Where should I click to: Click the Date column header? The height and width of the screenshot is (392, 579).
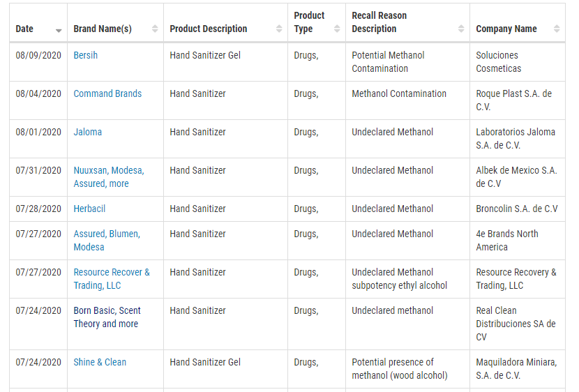[x=24, y=29]
